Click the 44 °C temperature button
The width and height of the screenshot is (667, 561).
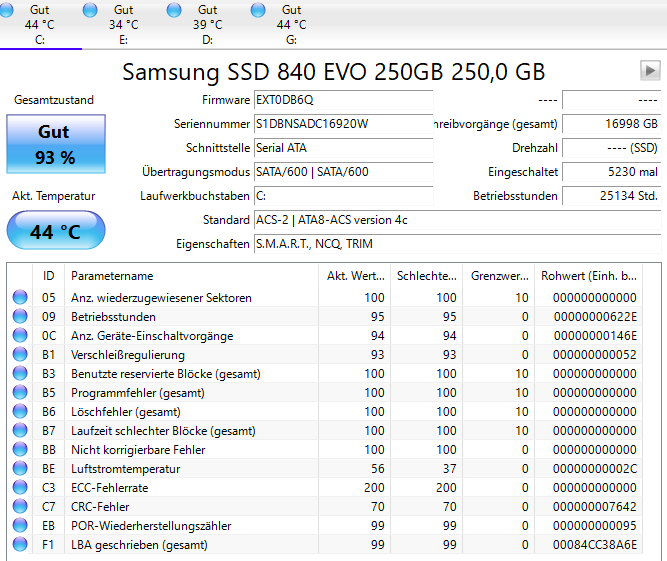(56, 231)
